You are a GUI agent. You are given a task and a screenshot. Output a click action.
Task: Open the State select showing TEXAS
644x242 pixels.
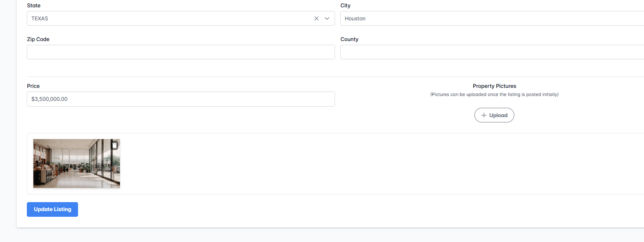coord(163,19)
